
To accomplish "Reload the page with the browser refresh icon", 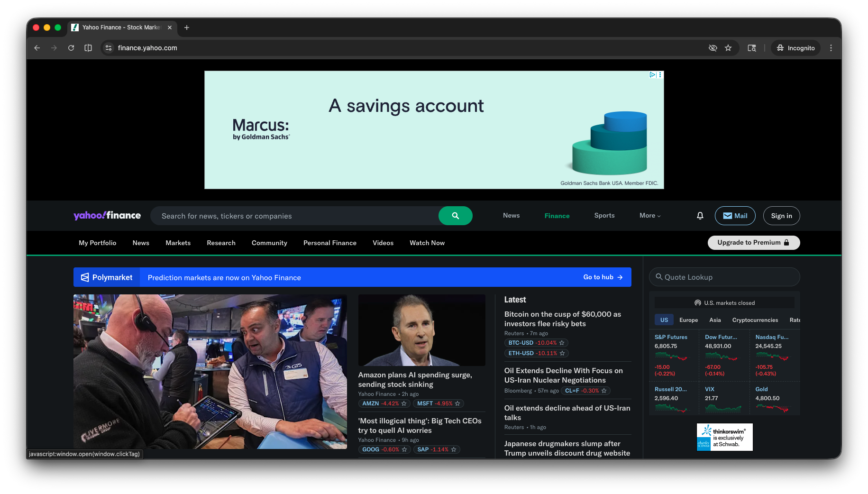I will coord(71,48).
